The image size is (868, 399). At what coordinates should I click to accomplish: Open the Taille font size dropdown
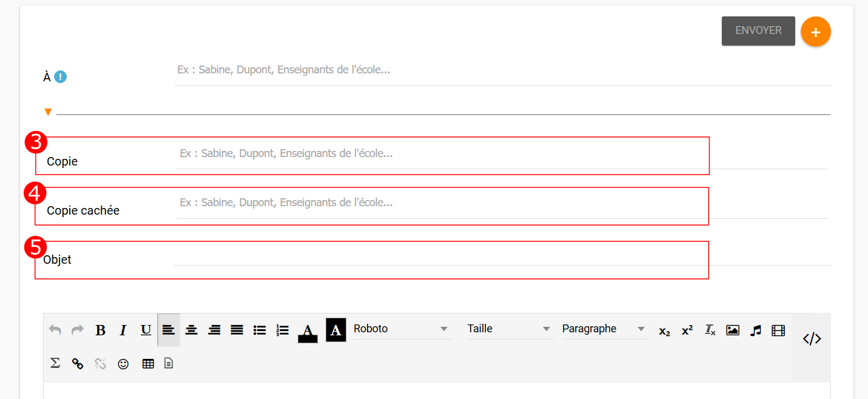(x=509, y=329)
